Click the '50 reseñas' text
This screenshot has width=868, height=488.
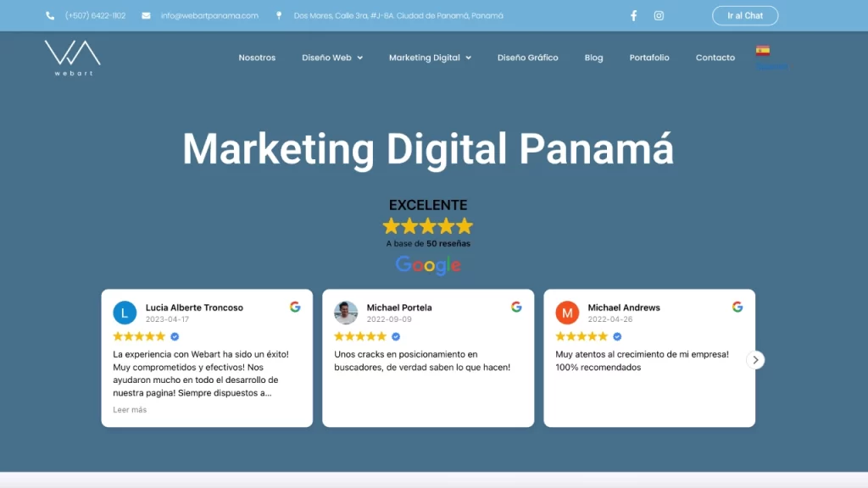click(448, 243)
